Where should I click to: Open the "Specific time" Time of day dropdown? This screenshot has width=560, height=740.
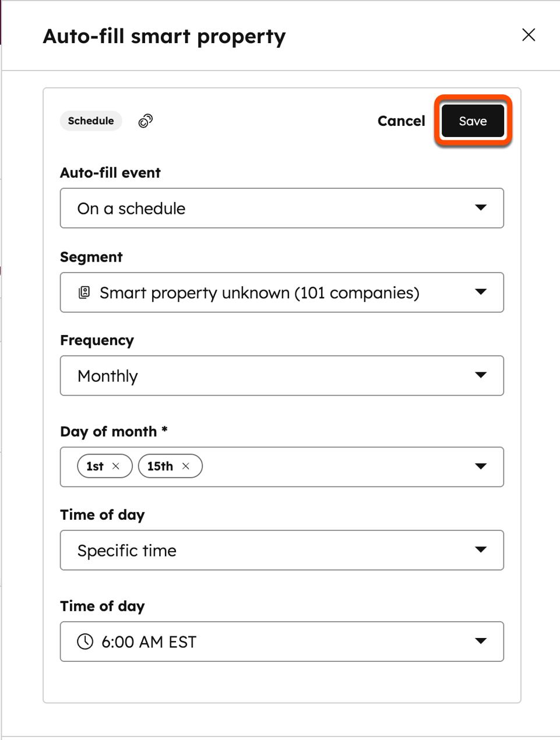coord(282,550)
